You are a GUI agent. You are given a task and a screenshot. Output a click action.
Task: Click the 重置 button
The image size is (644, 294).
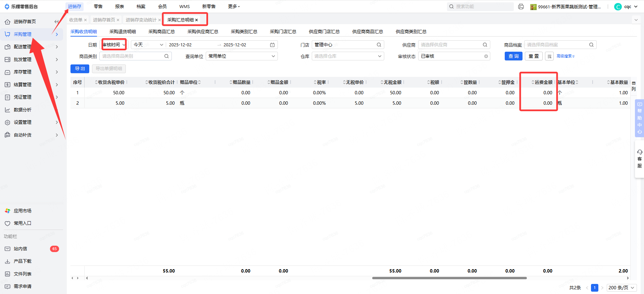(534, 56)
